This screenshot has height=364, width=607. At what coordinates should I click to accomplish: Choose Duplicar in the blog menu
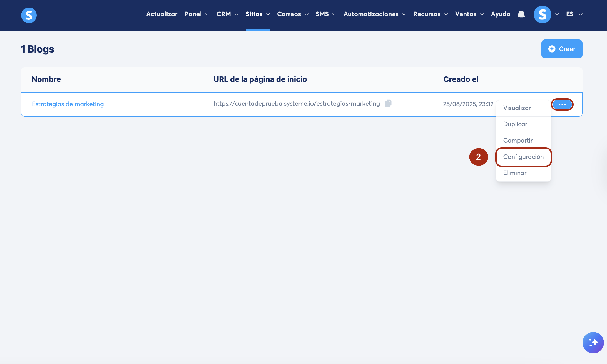click(515, 124)
